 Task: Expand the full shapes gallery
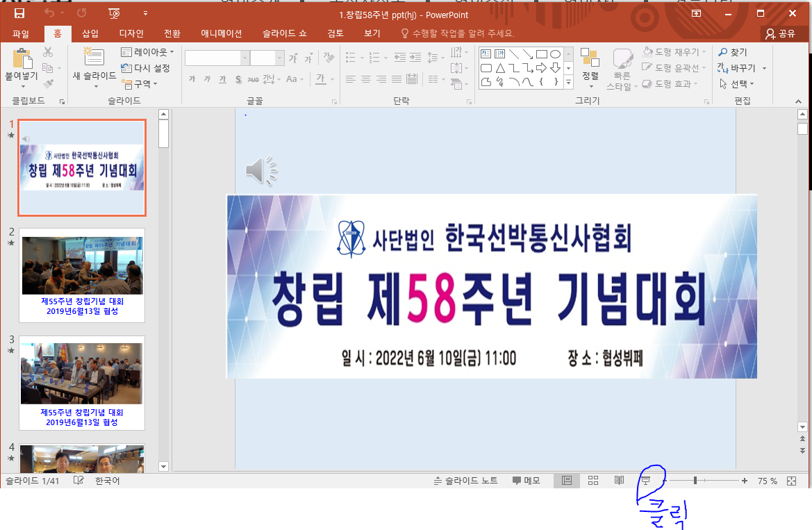(569, 82)
